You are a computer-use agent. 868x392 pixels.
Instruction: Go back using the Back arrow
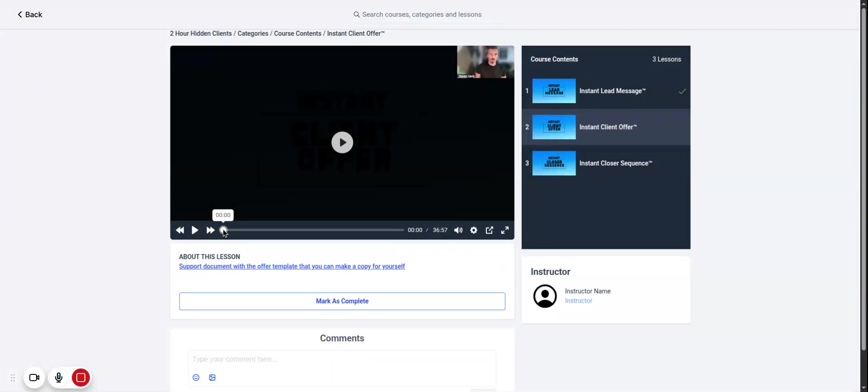point(29,14)
